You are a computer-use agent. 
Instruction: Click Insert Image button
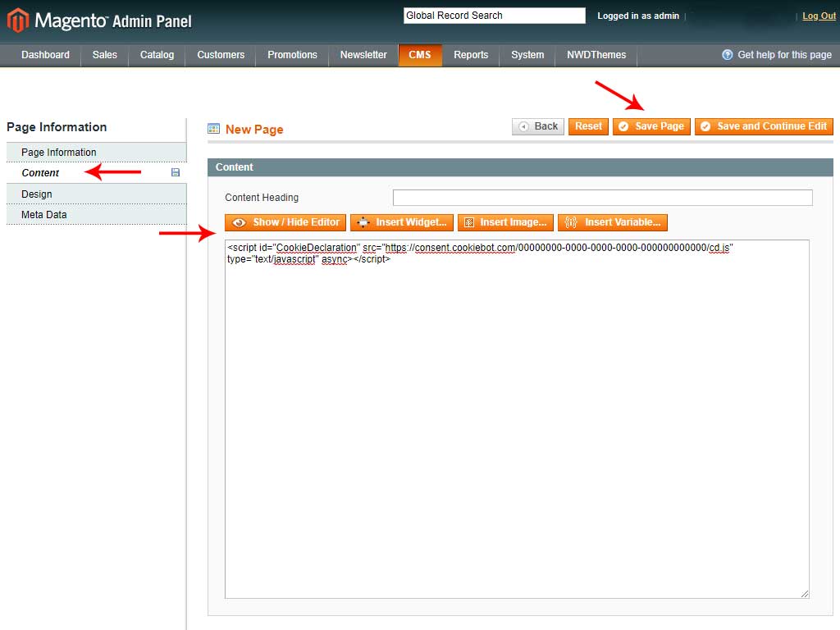(505, 222)
